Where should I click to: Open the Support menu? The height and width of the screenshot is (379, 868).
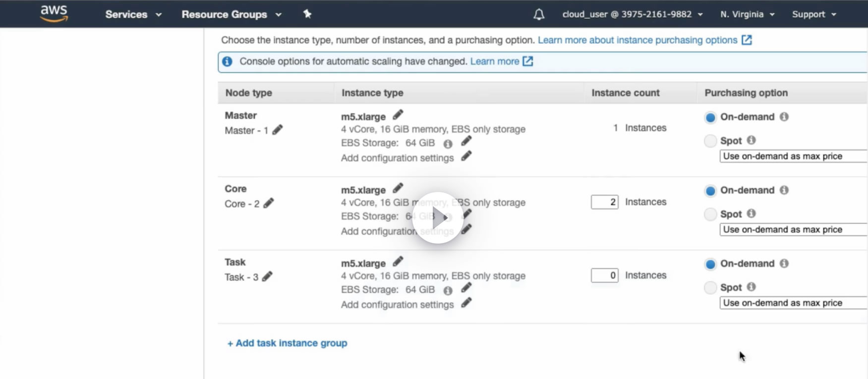[x=814, y=14]
